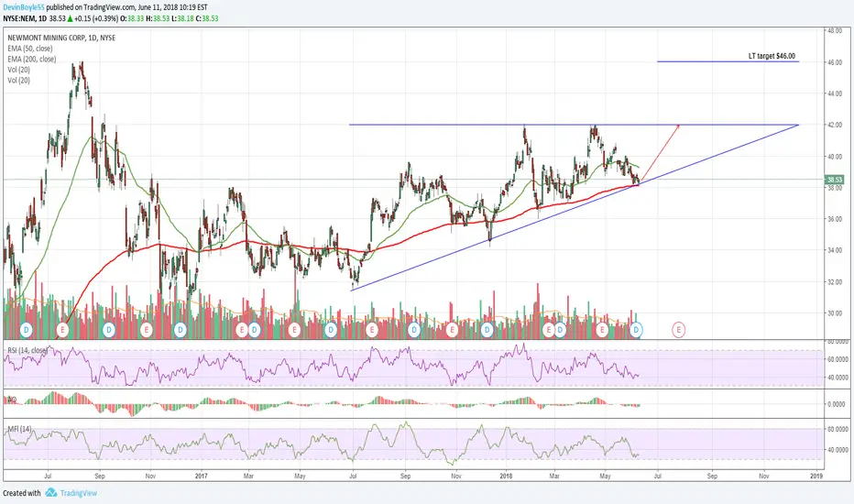This screenshot has height=504, width=854.
Task: Click the 42.00 price axis label
Action: click(835, 125)
